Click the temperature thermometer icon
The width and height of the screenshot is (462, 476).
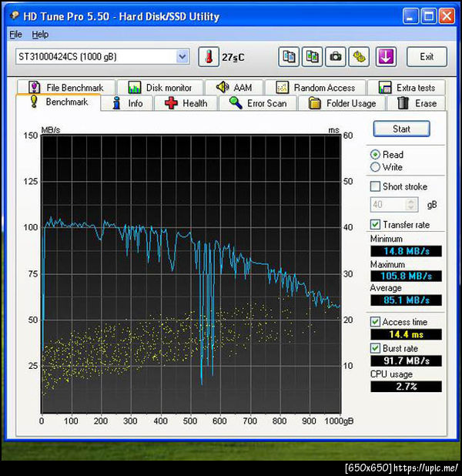209,57
